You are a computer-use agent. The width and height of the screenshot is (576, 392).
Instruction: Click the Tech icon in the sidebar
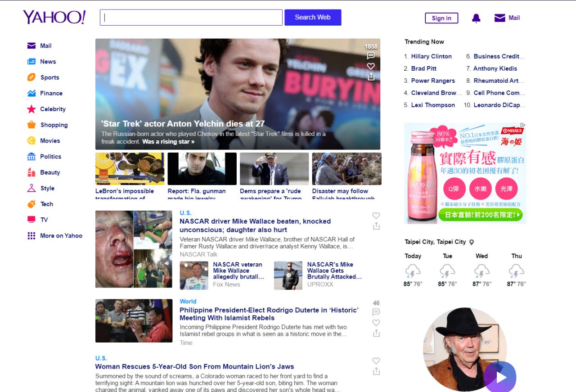click(x=31, y=204)
